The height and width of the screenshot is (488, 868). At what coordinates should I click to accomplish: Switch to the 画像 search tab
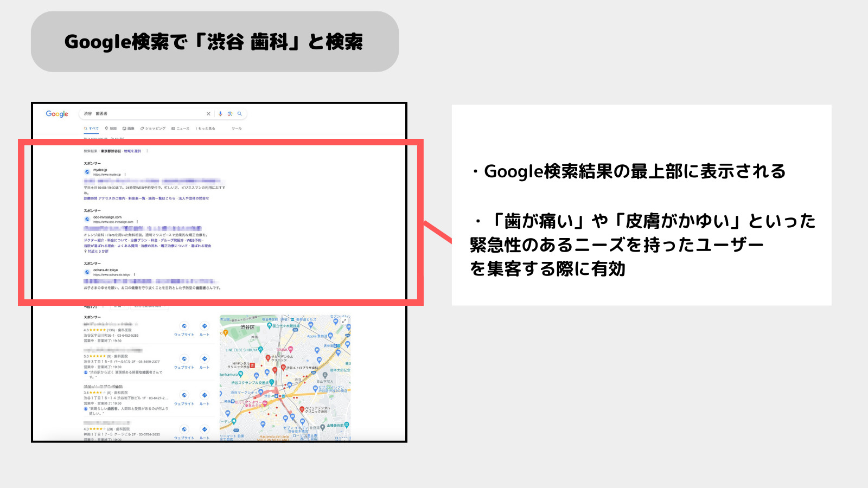(x=129, y=129)
